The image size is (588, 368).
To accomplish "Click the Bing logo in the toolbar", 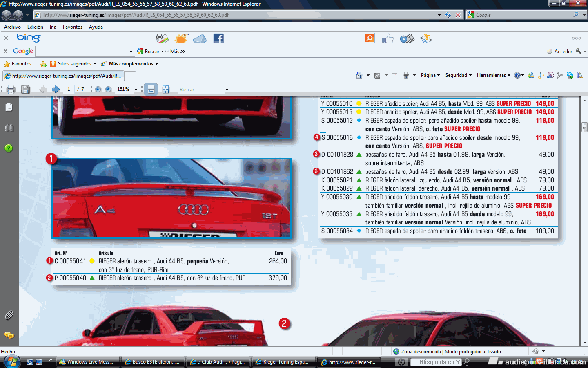I will (29, 38).
